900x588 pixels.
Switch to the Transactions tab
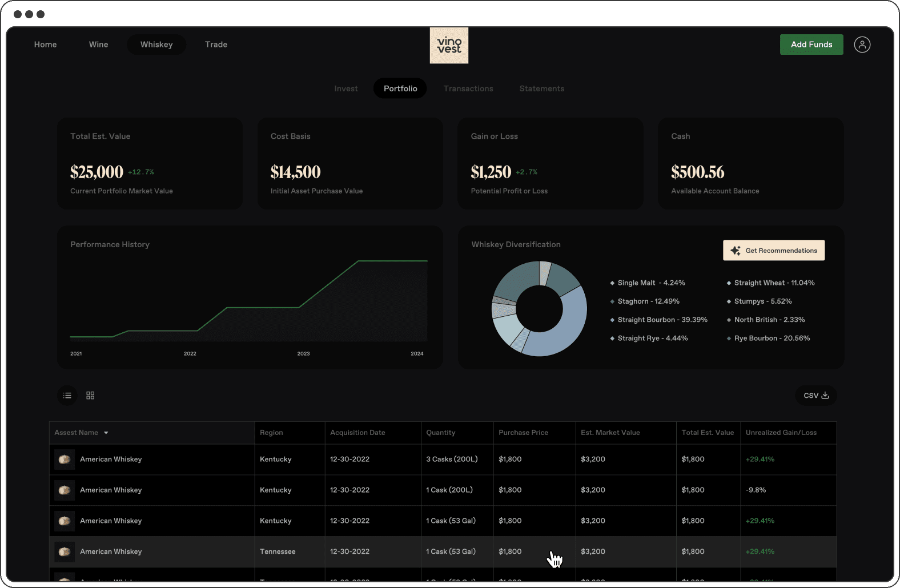(x=468, y=88)
